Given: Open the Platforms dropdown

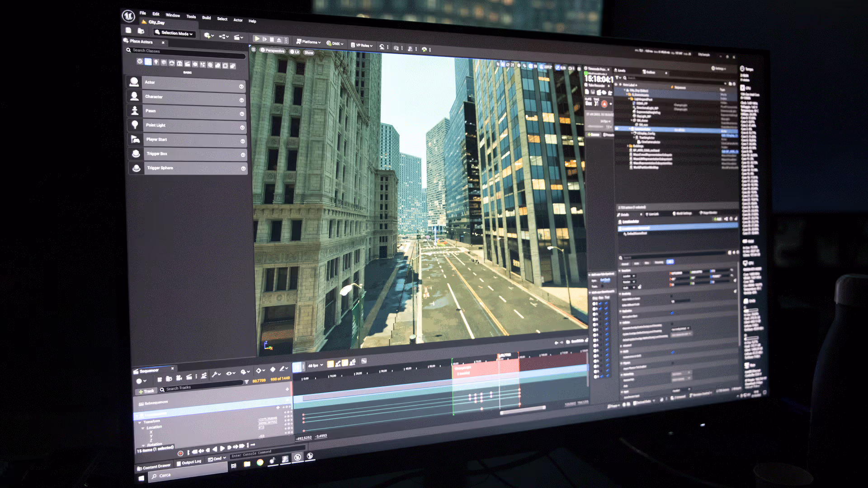Looking at the screenshot, I should tap(308, 42).
